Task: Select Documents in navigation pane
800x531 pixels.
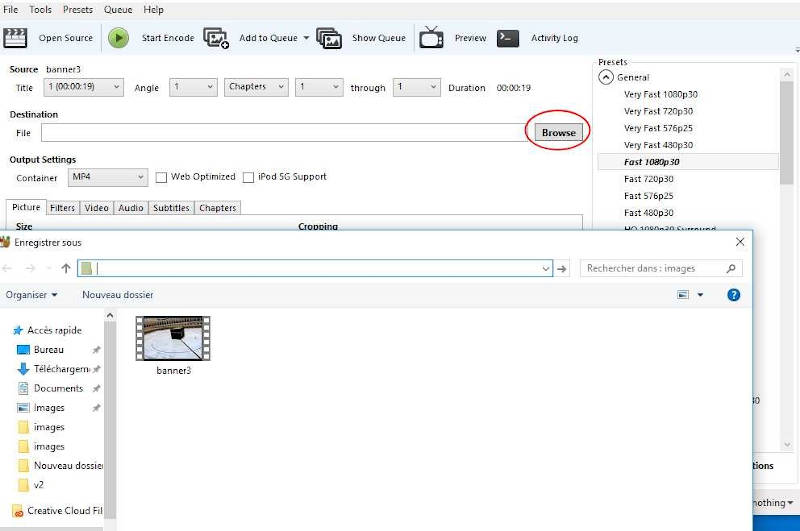Action: [x=50, y=388]
